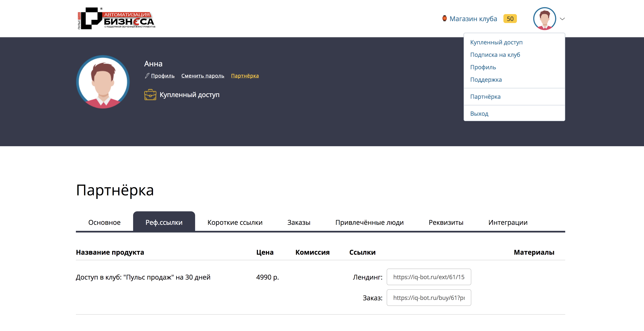The height and width of the screenshot is (331, 644).
Task: Click the small header user avatar
Action: point(544,19)
